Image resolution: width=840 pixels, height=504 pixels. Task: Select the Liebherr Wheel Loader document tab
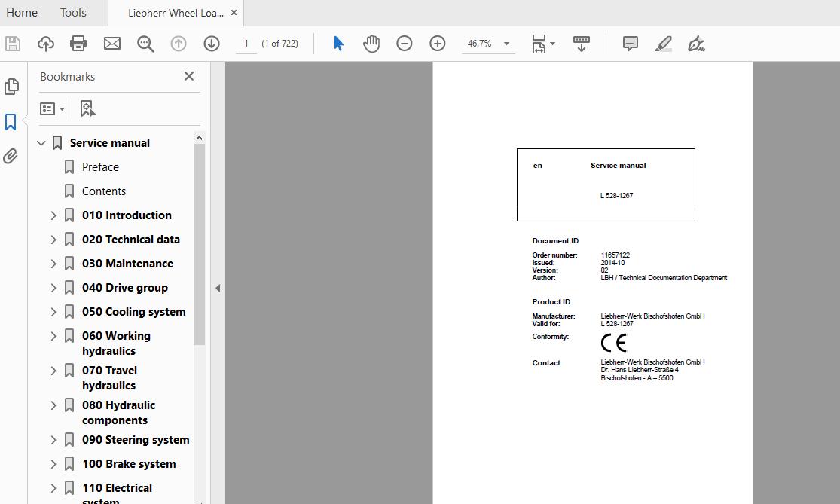coord(176,13)
